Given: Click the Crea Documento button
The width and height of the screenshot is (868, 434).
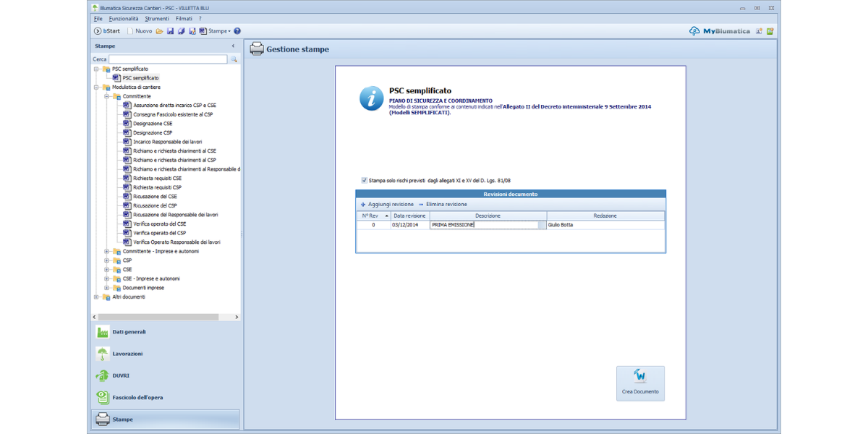Looking at the screenshot, I should [x=640, y=383].
